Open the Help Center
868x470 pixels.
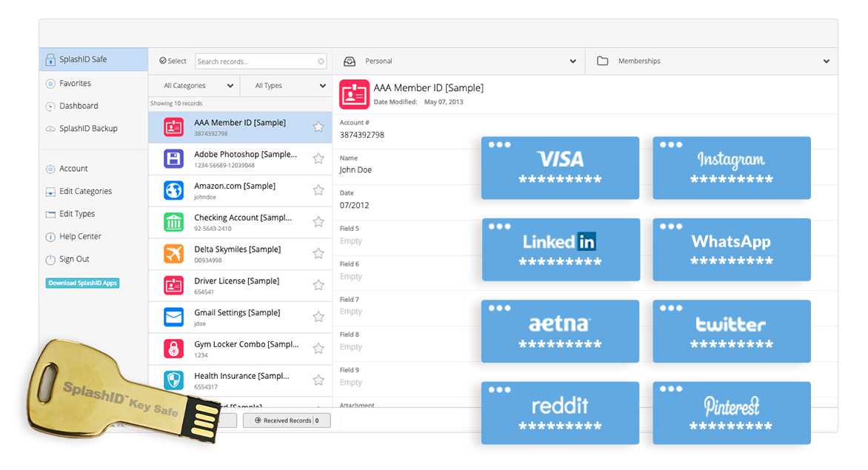pyautogui.click(x=80, y=237)
